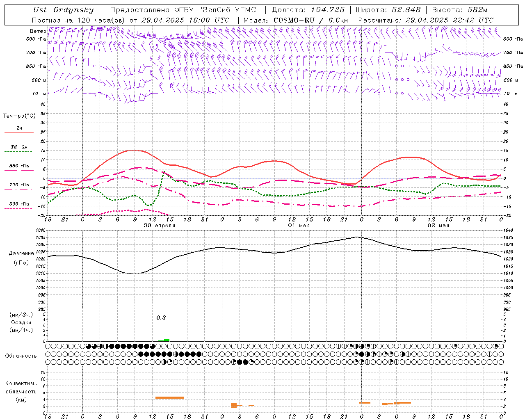
Task: Click the 01 мая date label
Action: pos(299,226)
